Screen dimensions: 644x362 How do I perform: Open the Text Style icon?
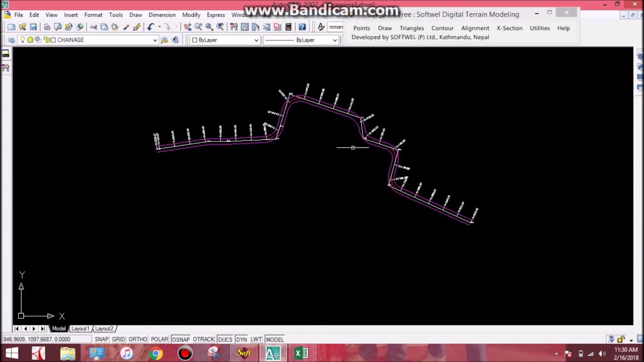321,27
